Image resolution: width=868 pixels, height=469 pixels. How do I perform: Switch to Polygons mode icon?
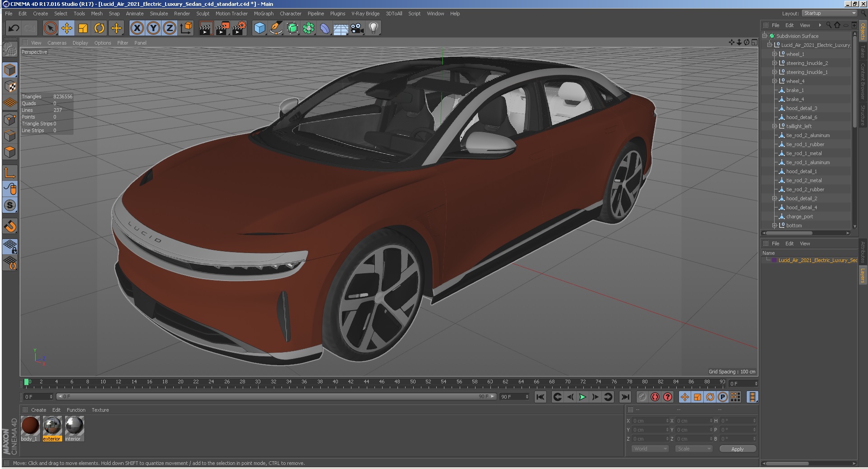(10, 152)
